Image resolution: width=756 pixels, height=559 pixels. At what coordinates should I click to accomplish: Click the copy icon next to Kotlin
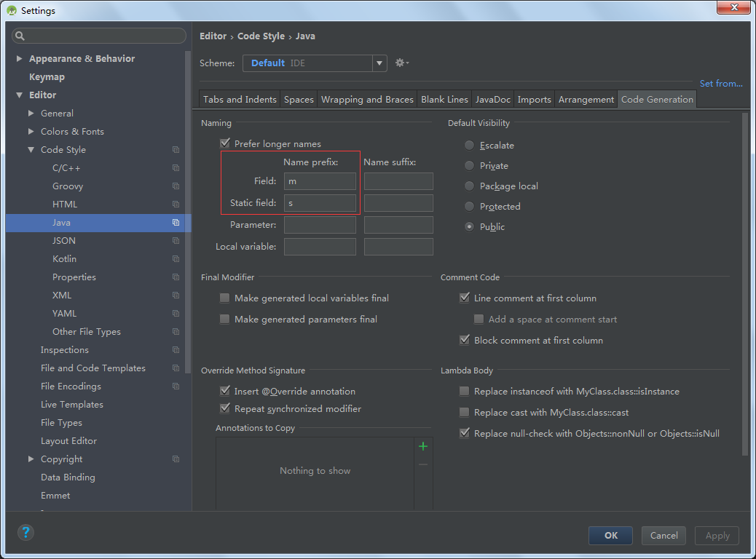point(176,259)
